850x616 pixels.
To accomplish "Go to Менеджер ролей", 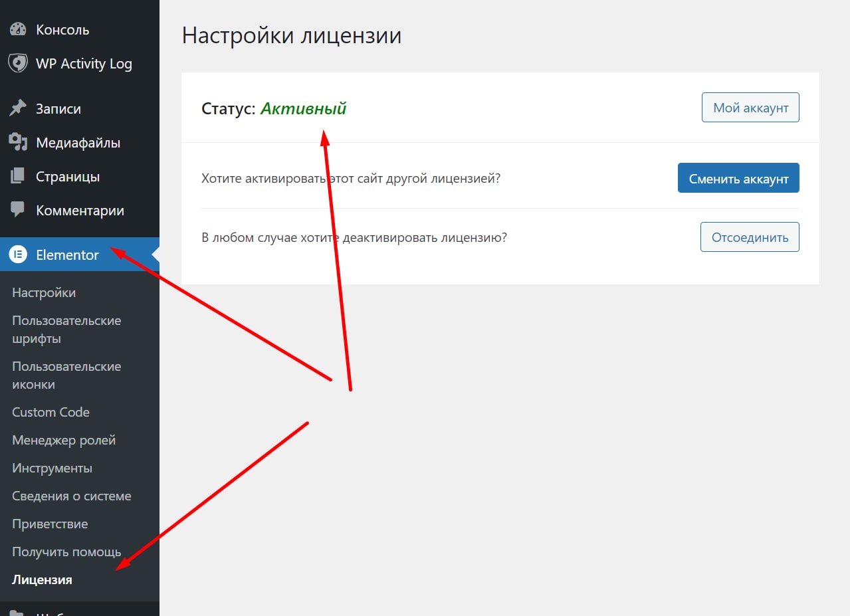I will coord(64,440).
